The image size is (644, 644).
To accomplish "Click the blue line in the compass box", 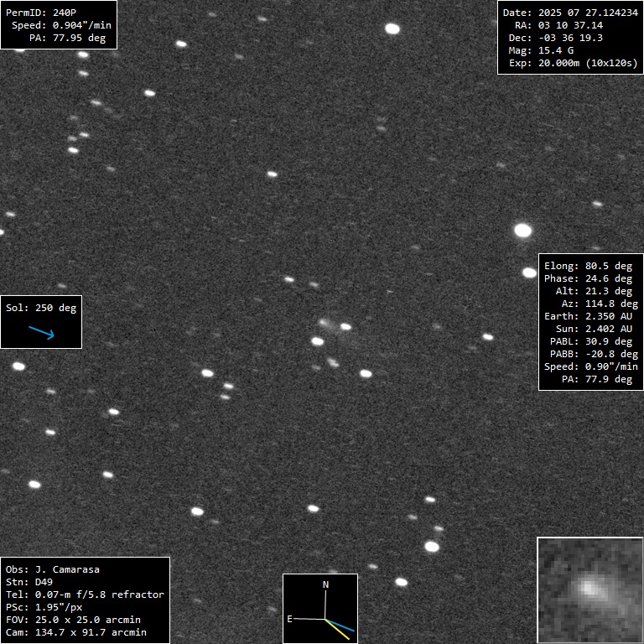I will [340, 625].
